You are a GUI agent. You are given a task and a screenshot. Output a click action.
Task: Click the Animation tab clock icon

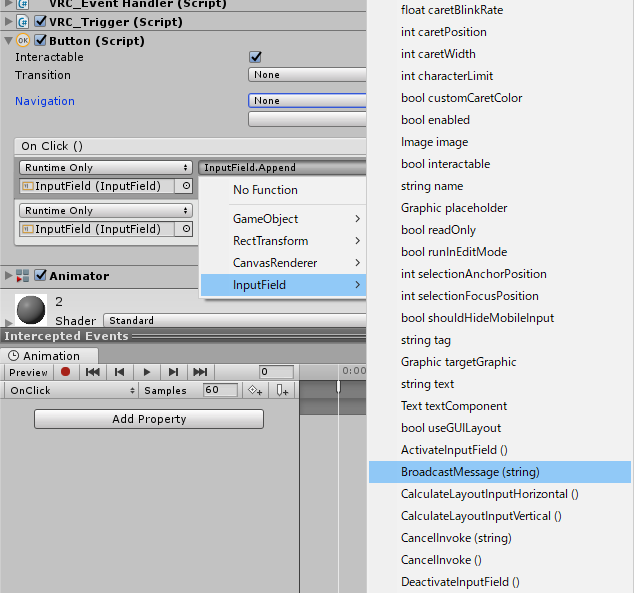[14, 356]
